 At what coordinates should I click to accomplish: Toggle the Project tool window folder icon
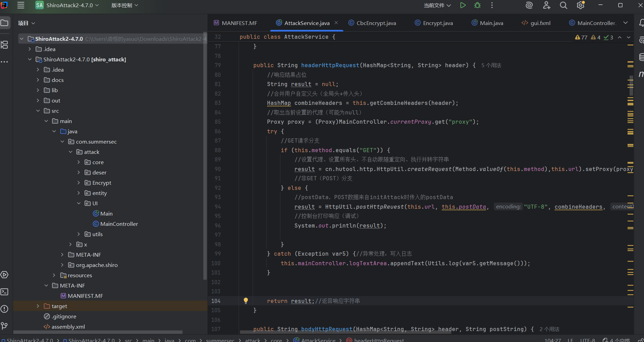pyautogui.click(x=4, y=23)
